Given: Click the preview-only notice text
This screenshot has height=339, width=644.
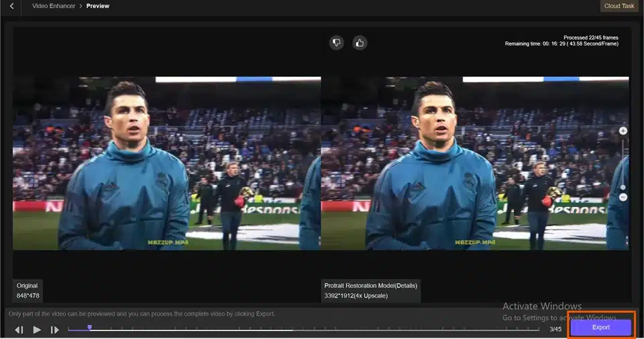Looking at the screenshot, I should (142, 314).
